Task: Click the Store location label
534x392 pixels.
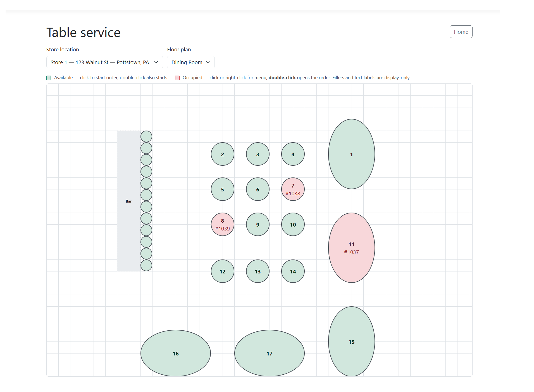Action: pyautogui.click(x=63, y=49)
